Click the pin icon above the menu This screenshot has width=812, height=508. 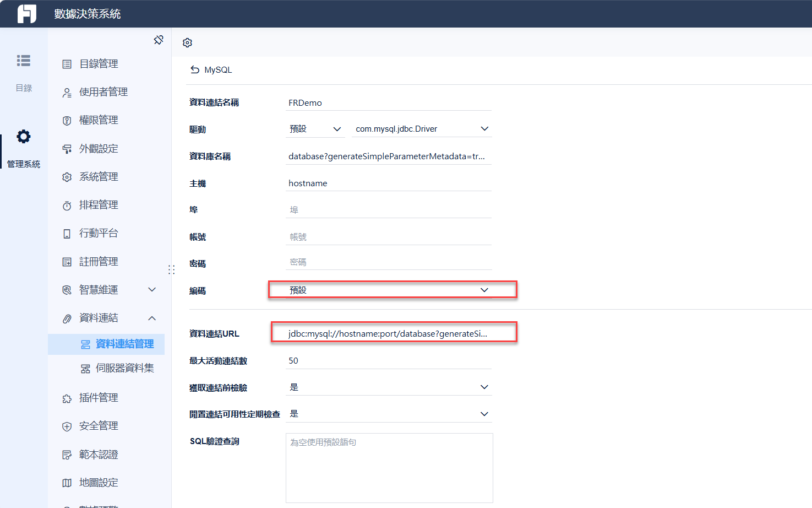pyautogui.click(x=159, y=40)
